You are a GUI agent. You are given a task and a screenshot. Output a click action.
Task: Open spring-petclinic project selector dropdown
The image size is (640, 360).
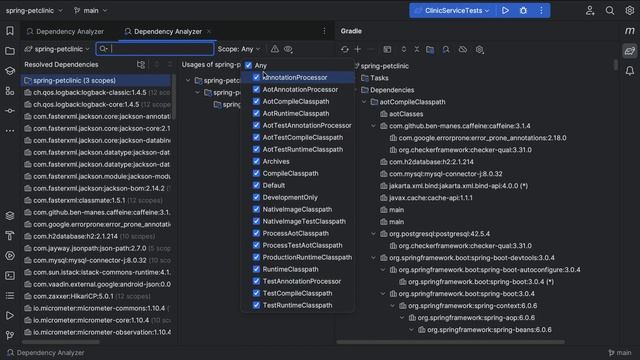pyautogui.click(x=57, y=49)
